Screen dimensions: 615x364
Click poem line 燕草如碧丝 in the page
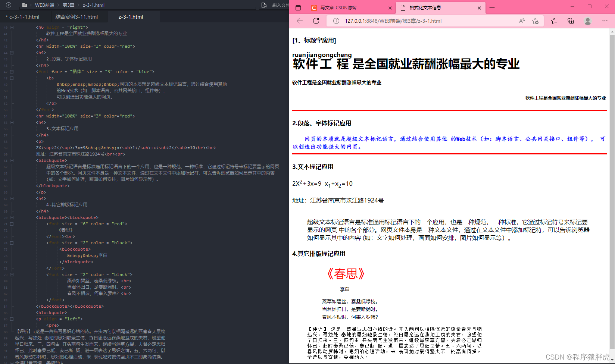click(351, 301)
